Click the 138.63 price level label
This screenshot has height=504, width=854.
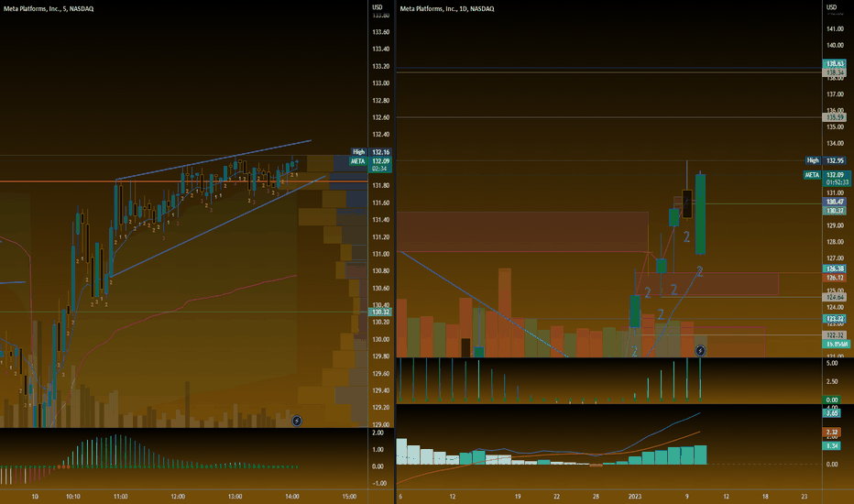tap(835, 64)
